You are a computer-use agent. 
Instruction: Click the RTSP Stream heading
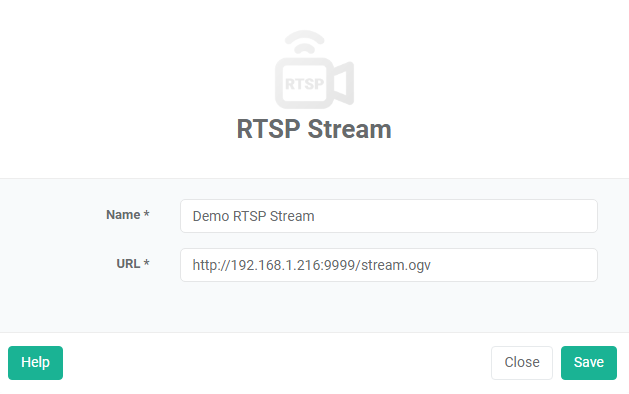coord(314,129)
